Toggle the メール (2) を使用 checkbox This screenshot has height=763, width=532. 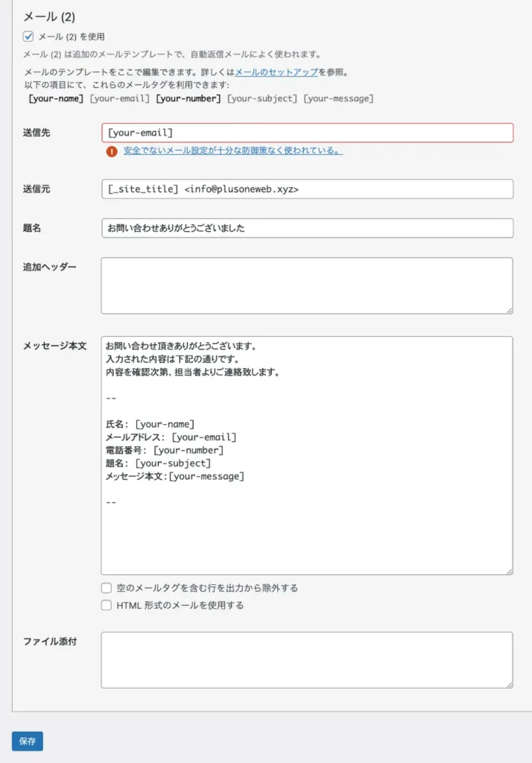click(x=29, y=36)
